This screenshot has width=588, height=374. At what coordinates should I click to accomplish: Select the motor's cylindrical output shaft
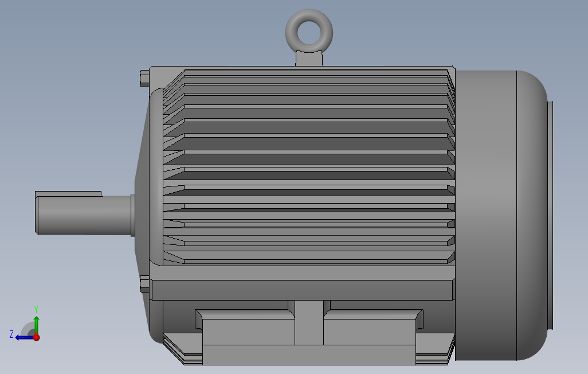tap(84, 216)
